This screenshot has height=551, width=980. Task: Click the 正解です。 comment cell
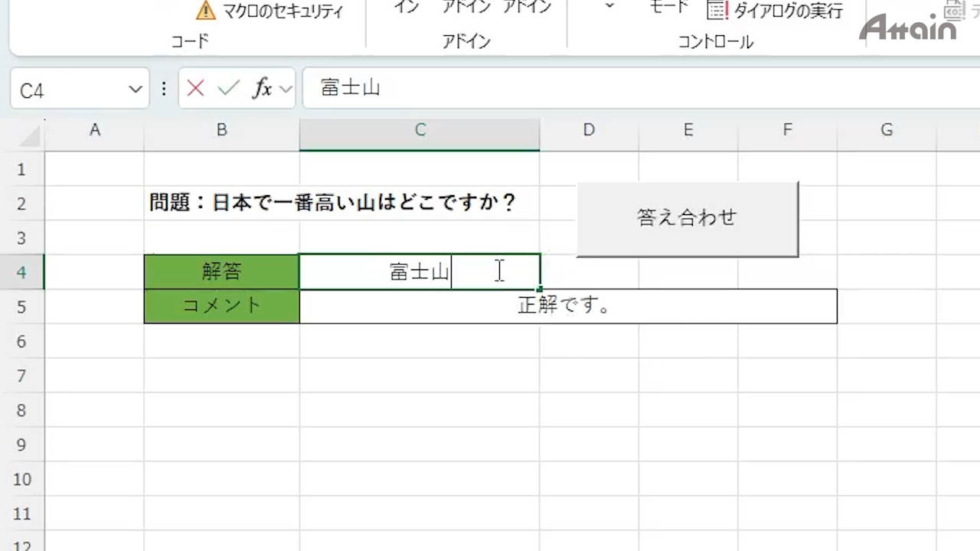(x=567, y=306)
